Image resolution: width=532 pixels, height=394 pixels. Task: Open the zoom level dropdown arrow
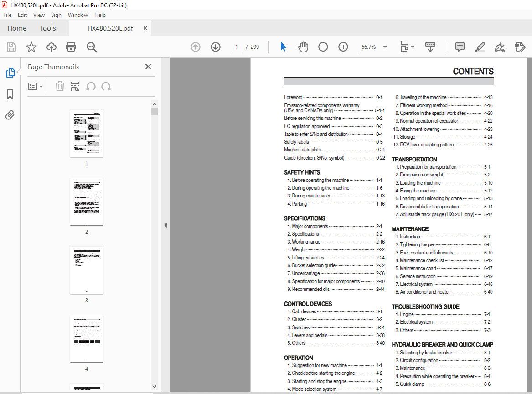[385, 47]
